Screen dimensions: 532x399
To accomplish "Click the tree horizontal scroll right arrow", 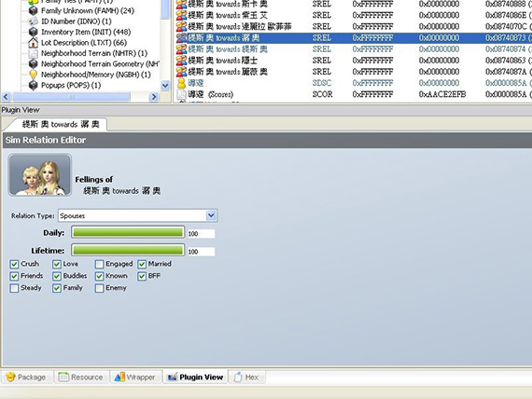I will pyautogui.click(x=154, y=97).
